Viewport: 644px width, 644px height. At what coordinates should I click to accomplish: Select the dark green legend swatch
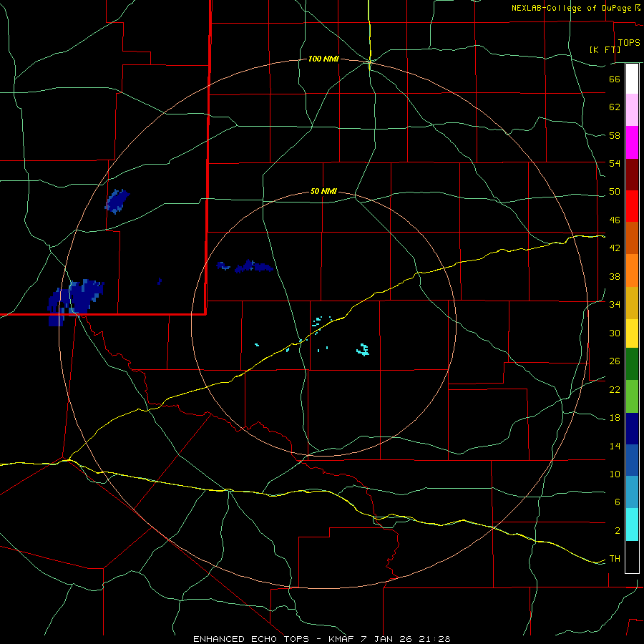coord(632,364)
